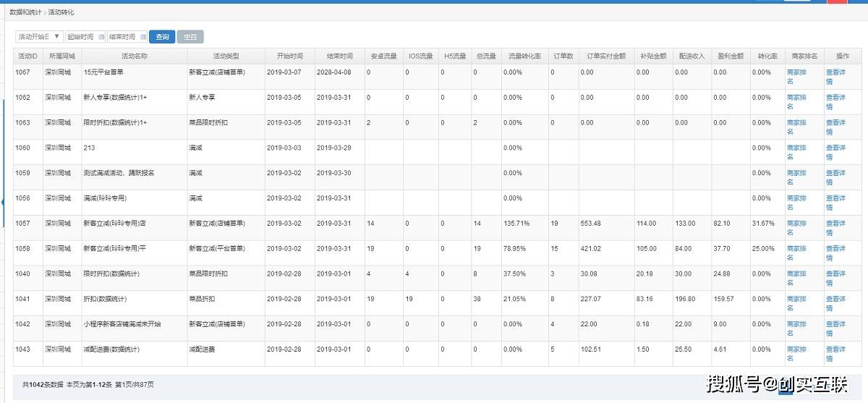
Task: Open 商家排名 for activity 1063
Action: pyautogui.click(x=796, y=127)
